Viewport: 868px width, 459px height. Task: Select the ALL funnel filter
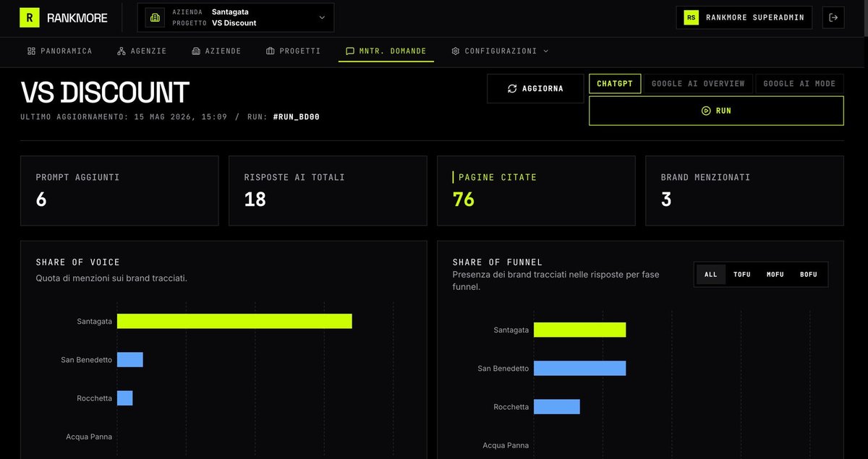pos(711,275)
